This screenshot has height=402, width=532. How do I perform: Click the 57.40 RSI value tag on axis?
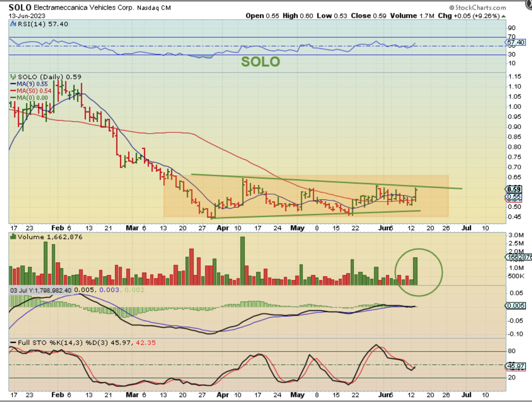pos(516,42)
